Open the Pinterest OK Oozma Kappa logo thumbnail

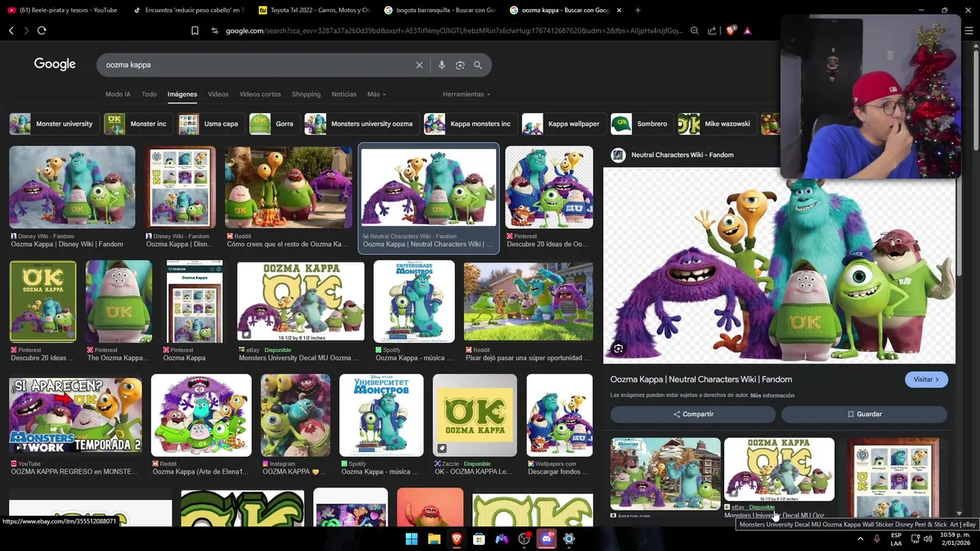(x=43, y=302)
